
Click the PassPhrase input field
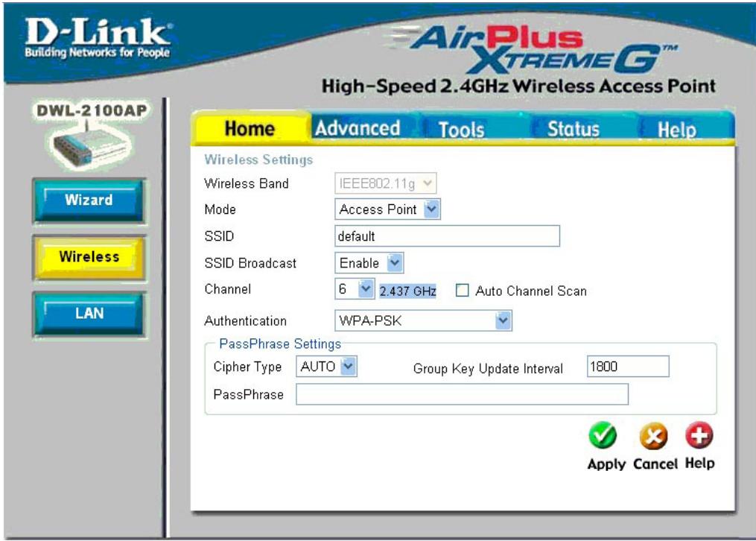(x=462, y=394)
